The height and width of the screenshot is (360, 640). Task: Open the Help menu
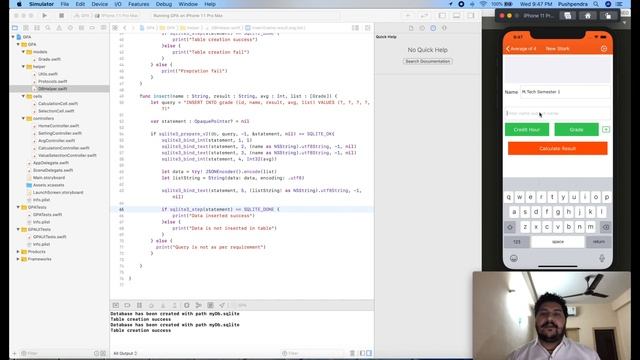coord(210,4)
